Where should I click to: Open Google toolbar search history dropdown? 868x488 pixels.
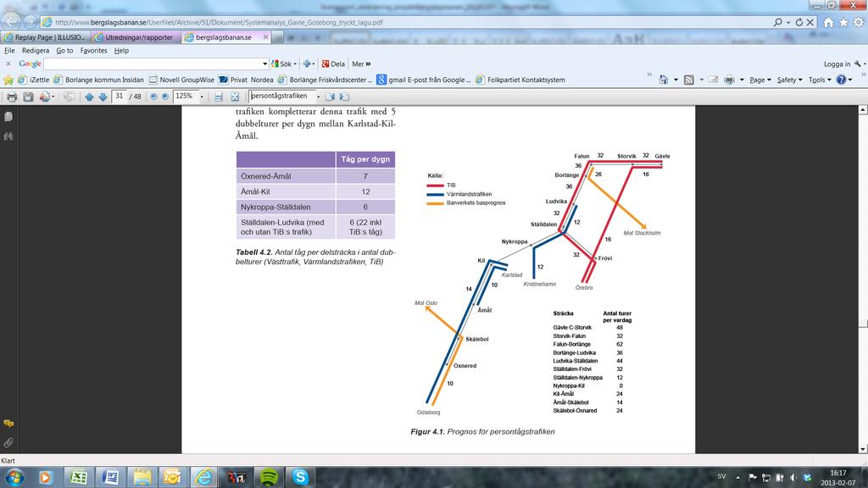[264, 64]
